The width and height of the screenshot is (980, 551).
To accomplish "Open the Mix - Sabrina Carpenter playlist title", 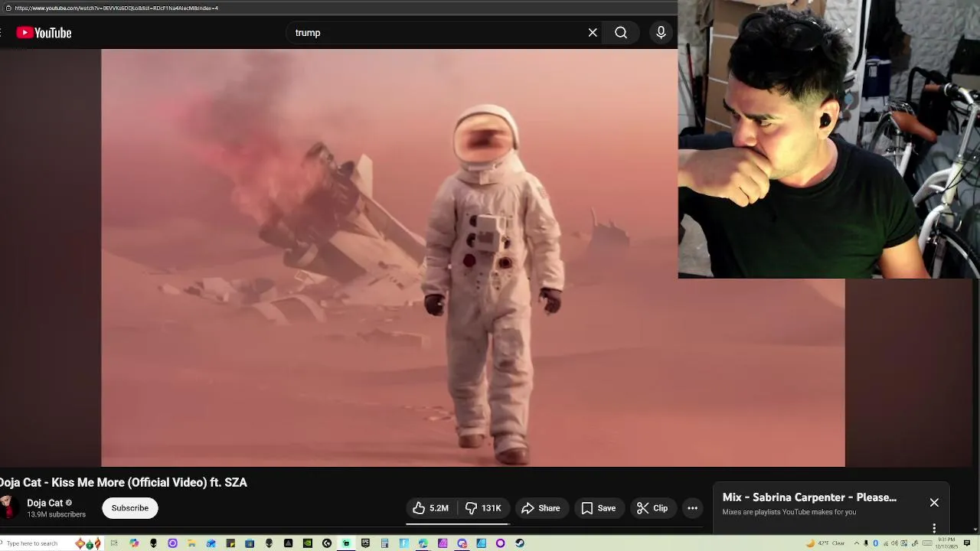I will pyautogui.click(x=809, y=497).
